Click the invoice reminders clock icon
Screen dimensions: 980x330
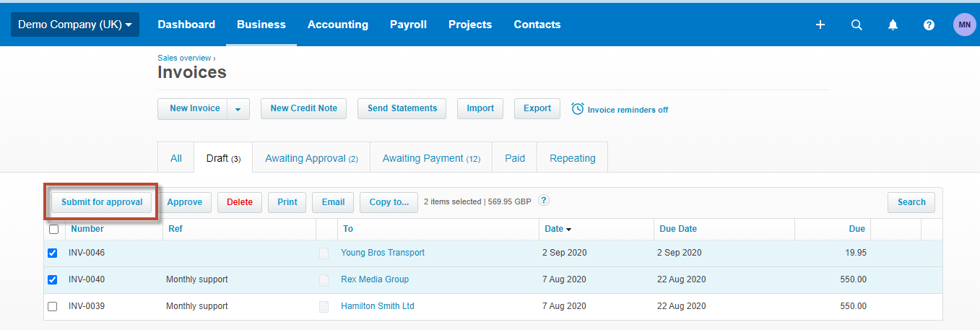click(x=578, y=109)
